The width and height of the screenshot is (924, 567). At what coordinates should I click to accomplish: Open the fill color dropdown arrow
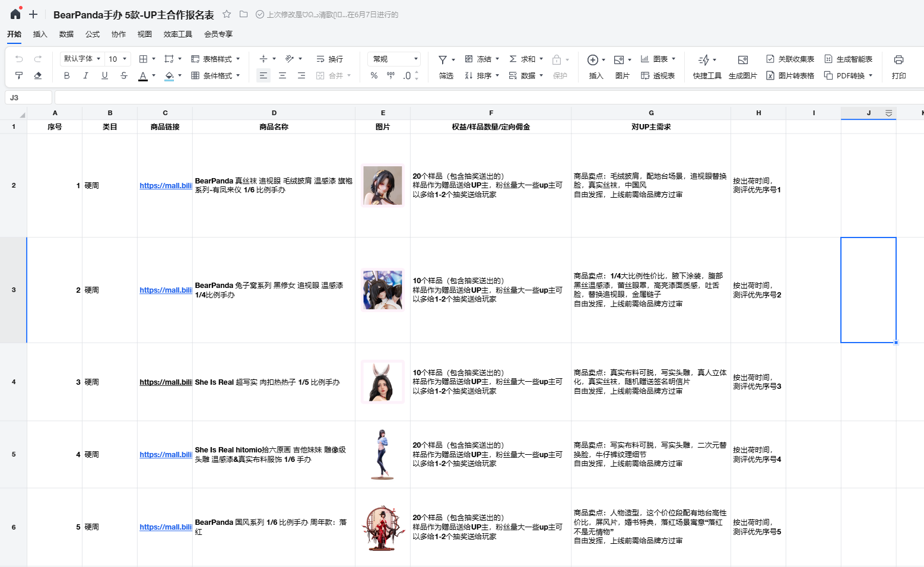tap(180, 75)
